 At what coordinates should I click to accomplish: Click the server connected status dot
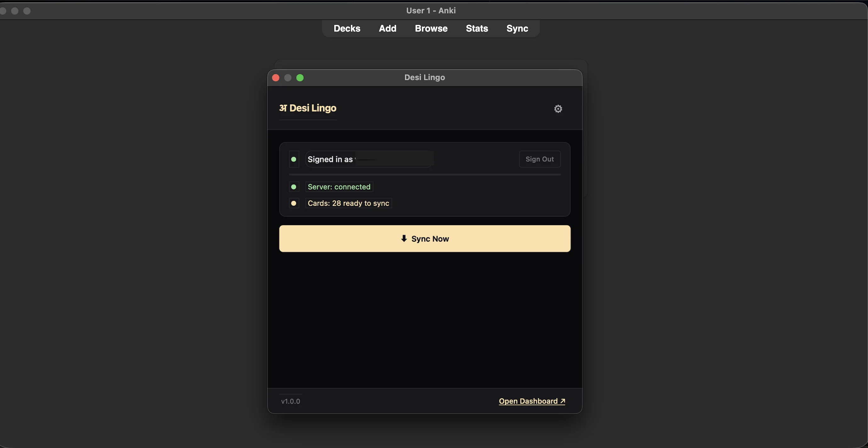(x=293, y=187)
